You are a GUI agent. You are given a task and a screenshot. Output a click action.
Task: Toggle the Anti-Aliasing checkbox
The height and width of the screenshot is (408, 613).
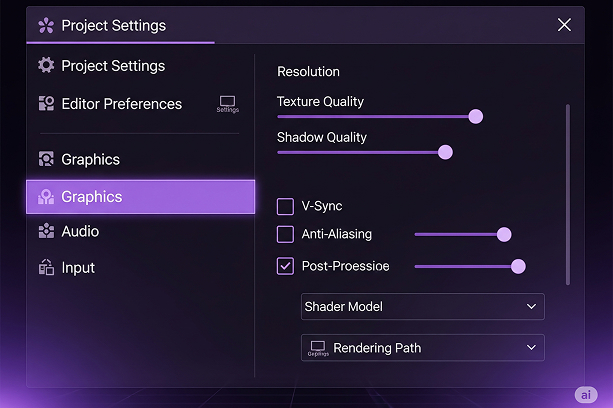click(285, 235)
